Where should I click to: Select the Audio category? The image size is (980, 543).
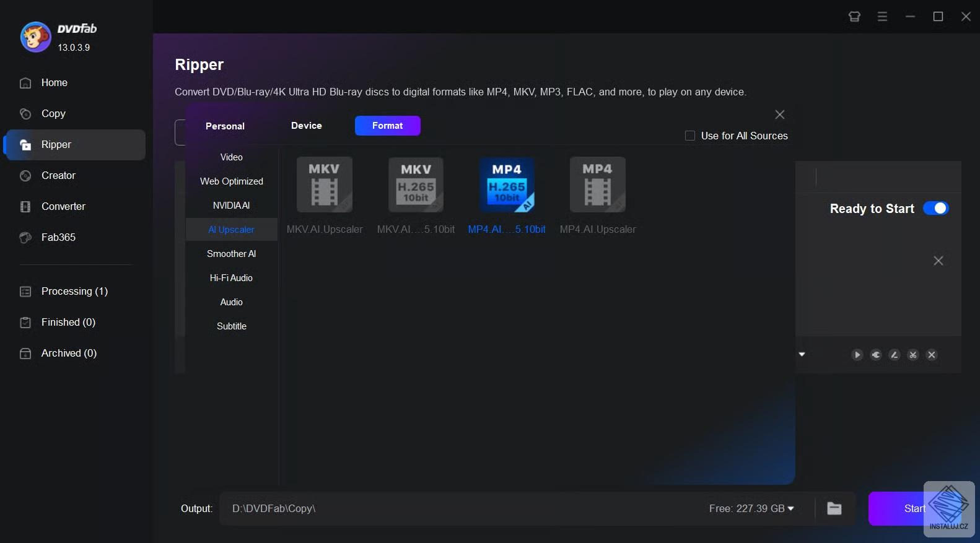pos(232,302)
